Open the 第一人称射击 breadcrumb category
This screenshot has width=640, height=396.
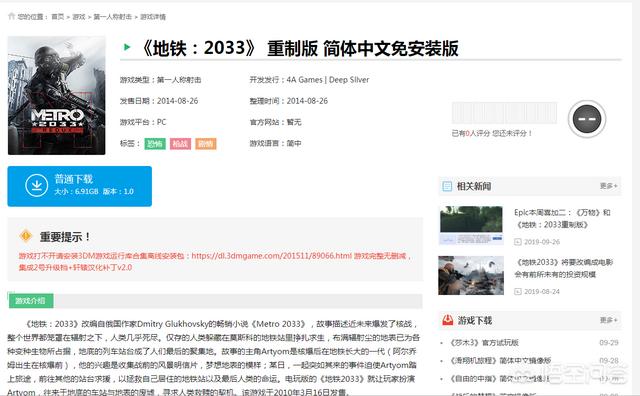tap(113, 17)
